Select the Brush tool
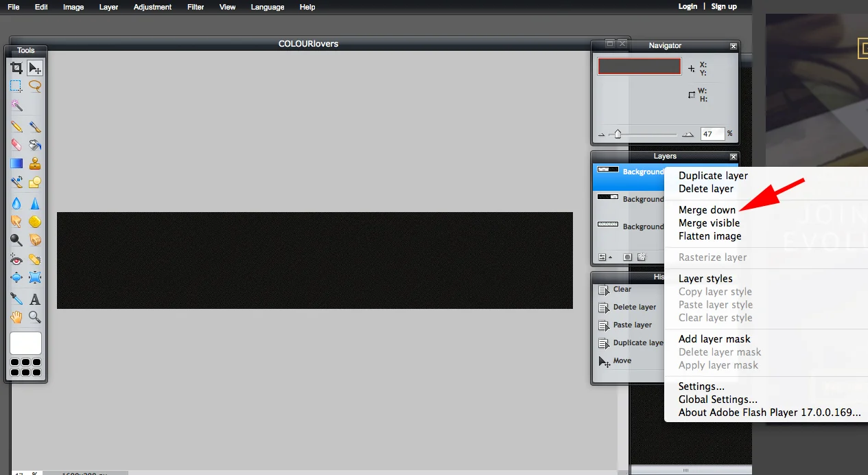868x475 pixels. [x=35, y=126]
